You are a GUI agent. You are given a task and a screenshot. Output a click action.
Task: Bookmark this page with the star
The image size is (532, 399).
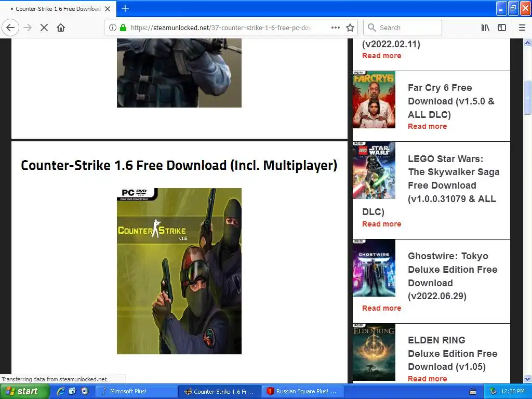350,28
